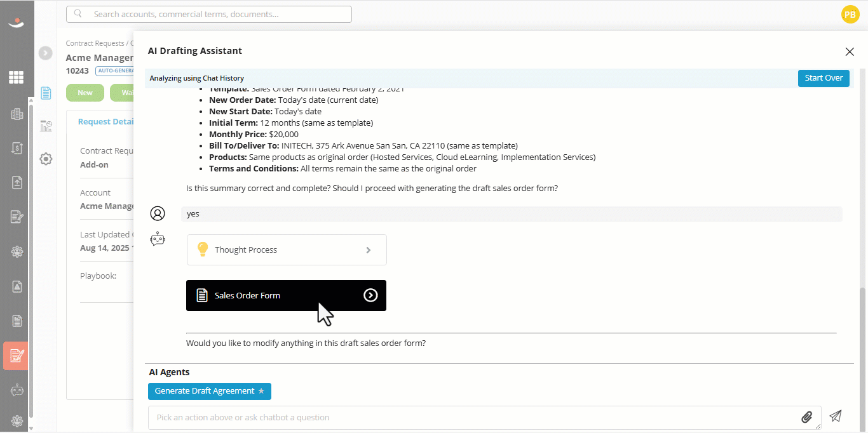The width and height of the screenshot is (868, 433).
Task: Click the app logo at top left
Action: pyautogui.click(x=16, y=23)
